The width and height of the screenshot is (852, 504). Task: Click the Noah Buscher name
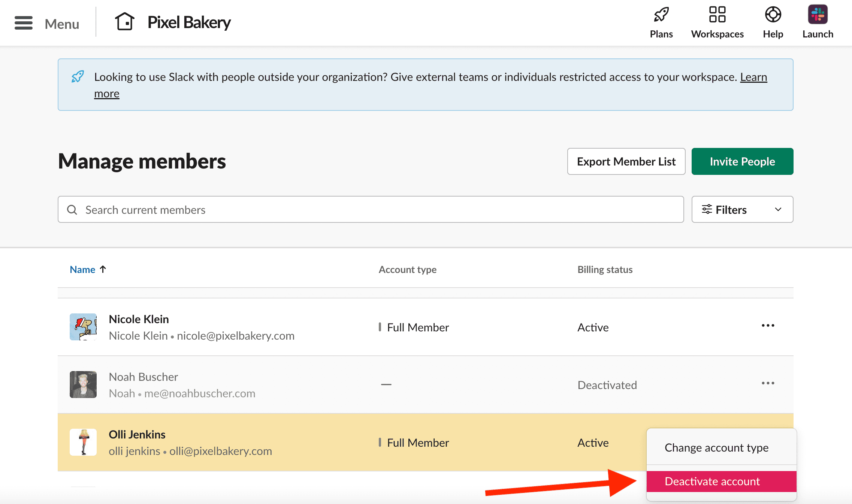click(x=143, y=377)
